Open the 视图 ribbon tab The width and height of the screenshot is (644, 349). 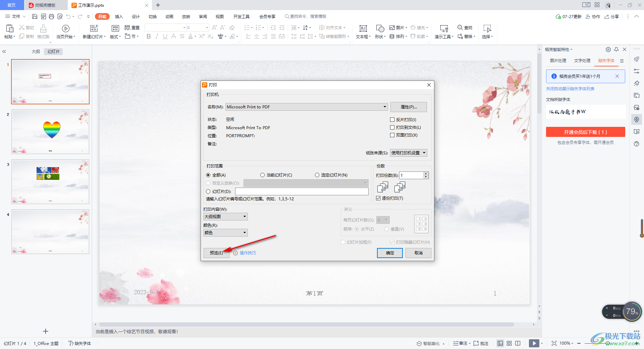[220, 16]
